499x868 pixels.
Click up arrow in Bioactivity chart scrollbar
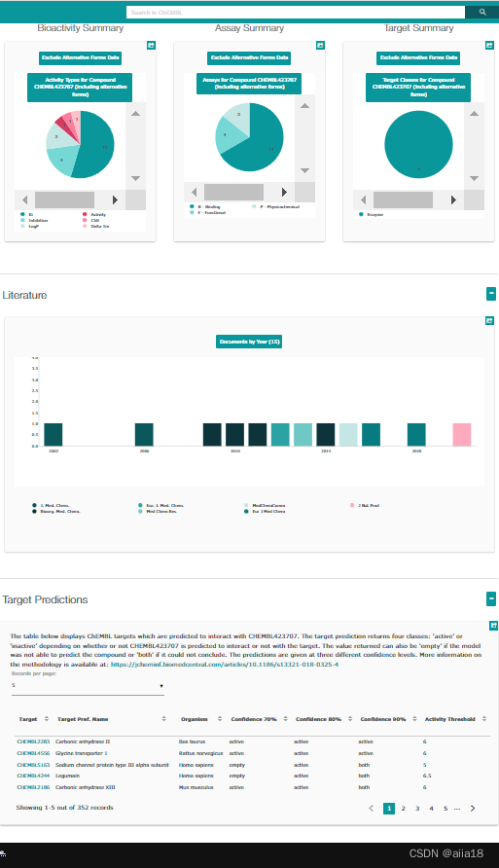(135, 114)
